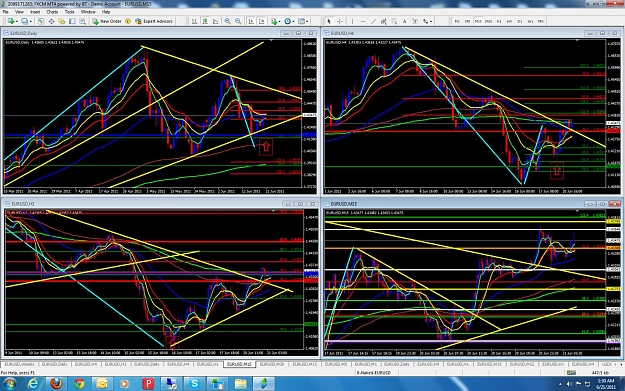Select the Trendline drawing tool
The width and height of the screenshot is (625, 391).
(x=373, y=21)
